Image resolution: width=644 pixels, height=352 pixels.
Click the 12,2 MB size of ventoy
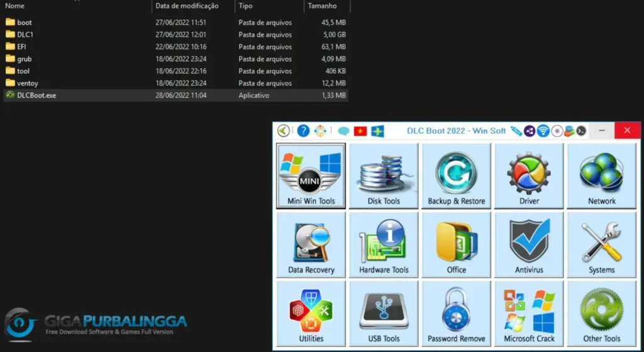[x=333, y=83]
